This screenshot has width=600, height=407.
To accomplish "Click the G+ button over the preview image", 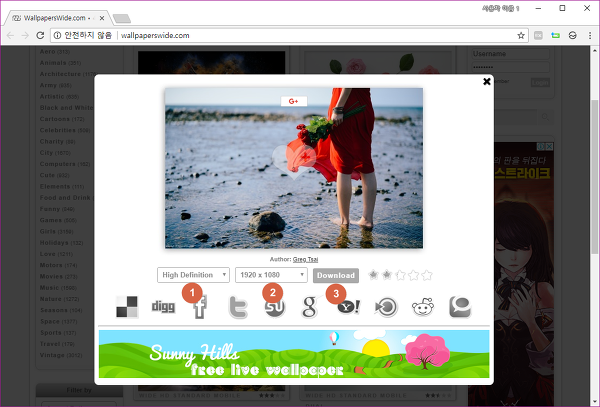I will click(293, 101).
